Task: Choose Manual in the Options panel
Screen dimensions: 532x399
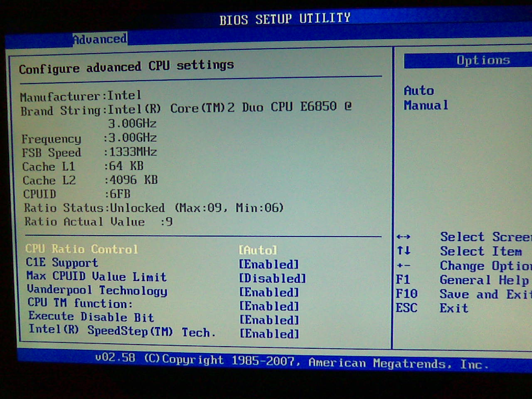Action: [x=426, y=105]
